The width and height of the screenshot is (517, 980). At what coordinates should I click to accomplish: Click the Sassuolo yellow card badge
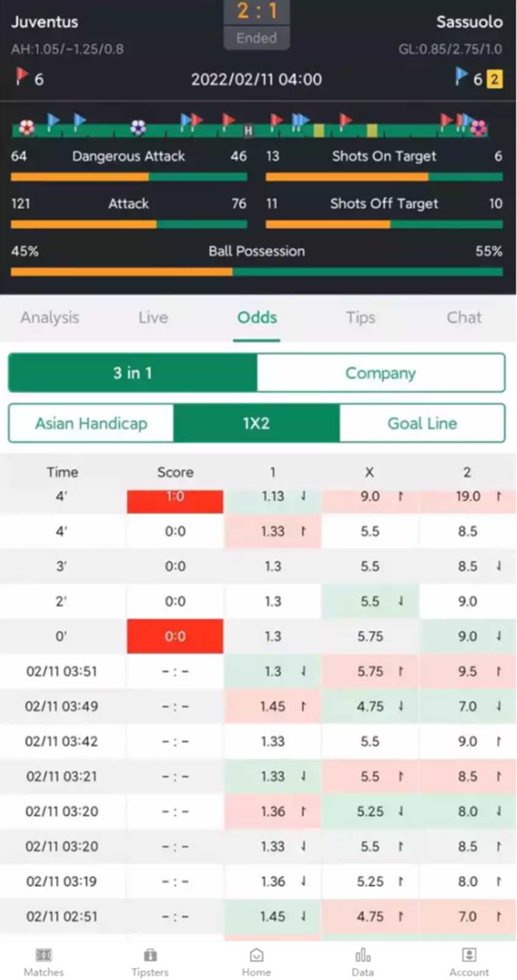(x=494, y=78)
